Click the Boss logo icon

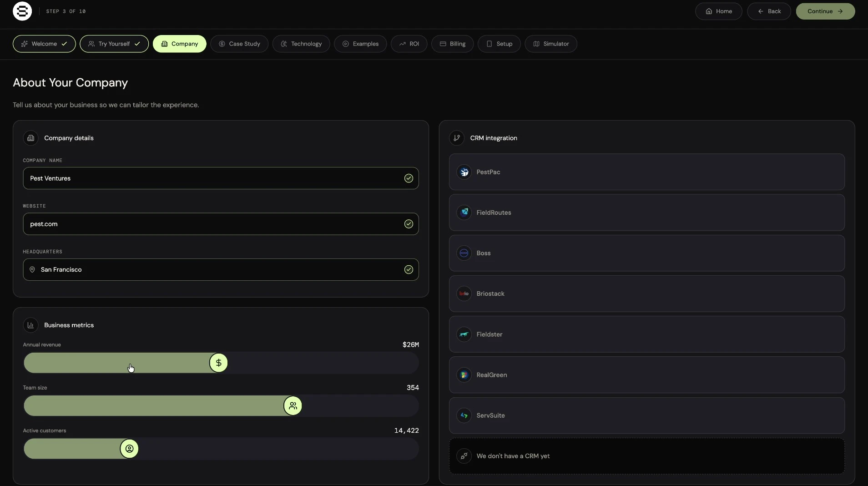coord(464,253)
